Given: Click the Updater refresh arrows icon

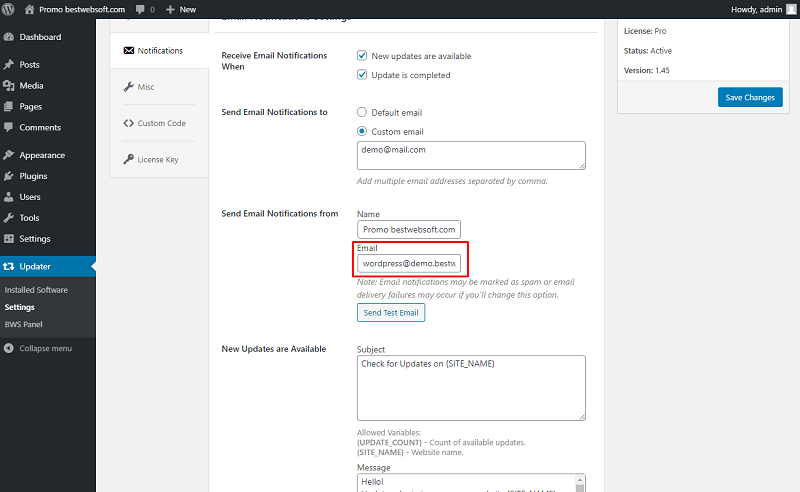Looking at the screenshot, I should 9,266.
